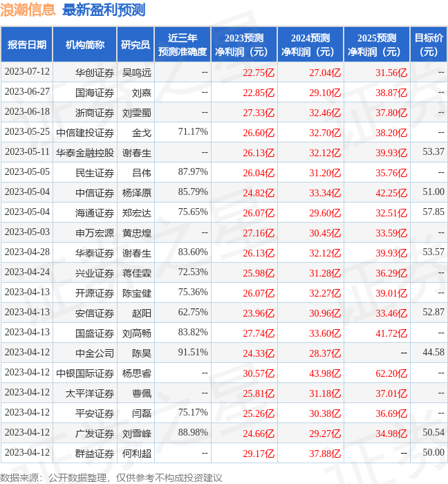Screen dimensions: 448x484
Task: Click the 浪潮信息 title text
Action: (28, 10)
